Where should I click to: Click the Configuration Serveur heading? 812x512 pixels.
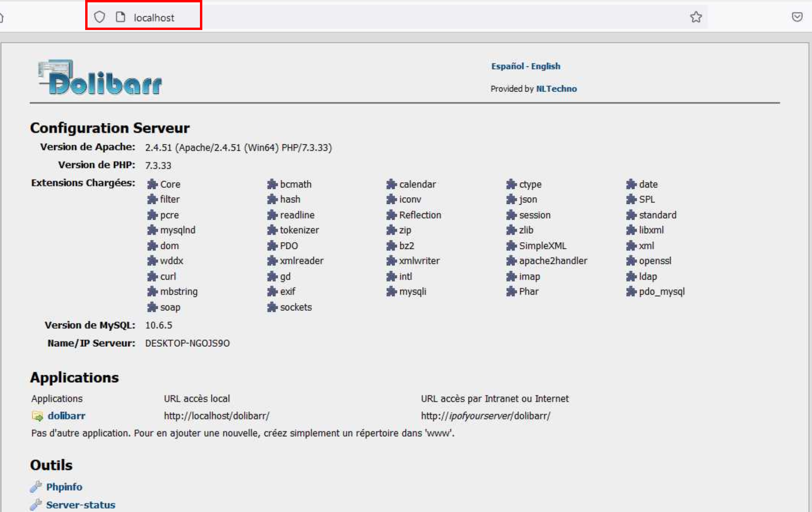(x=110, y=128)
